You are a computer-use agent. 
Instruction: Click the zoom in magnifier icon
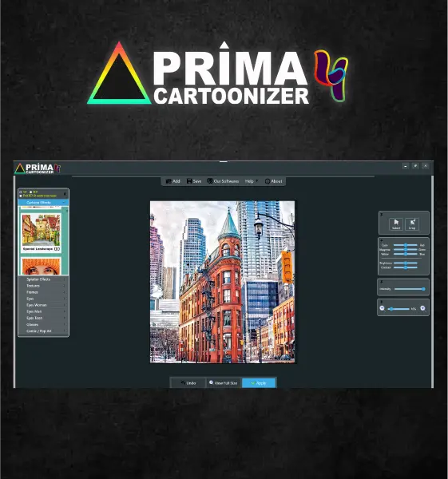[x=423, y=308]
